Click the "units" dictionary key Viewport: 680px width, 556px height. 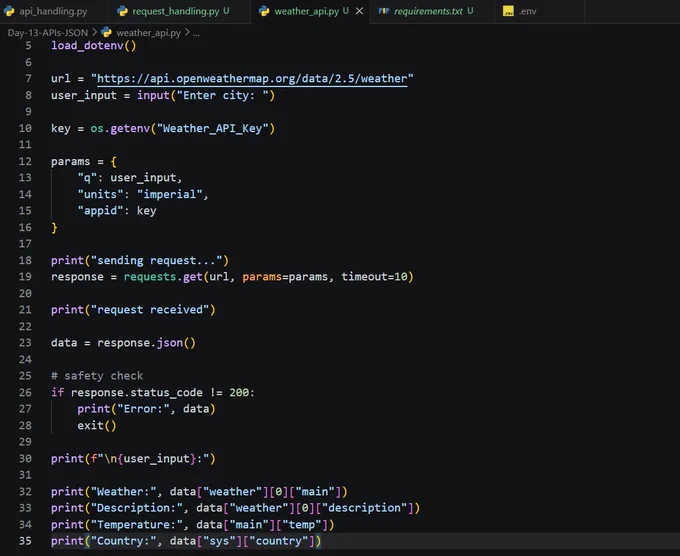click(100, 194)
